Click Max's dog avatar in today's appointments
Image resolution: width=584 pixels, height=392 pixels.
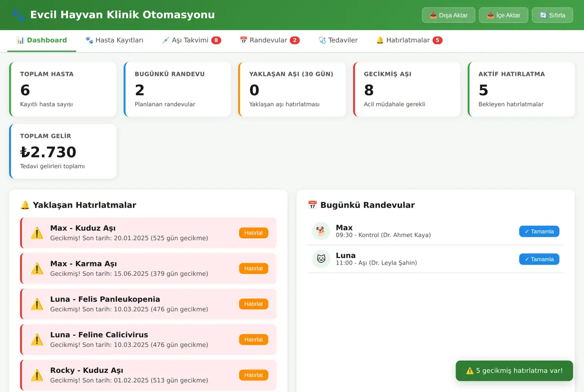[x=321, y=231]
